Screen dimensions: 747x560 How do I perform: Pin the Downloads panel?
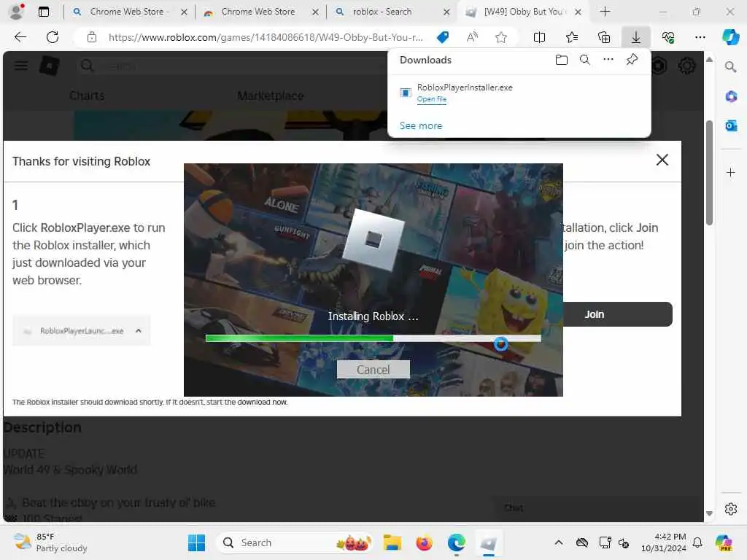pos(632,60)
